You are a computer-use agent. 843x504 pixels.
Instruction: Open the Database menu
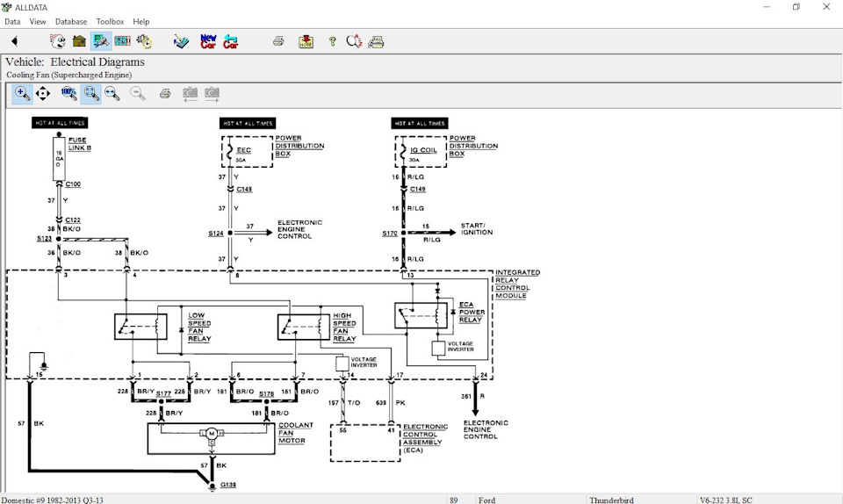point(71,21)
